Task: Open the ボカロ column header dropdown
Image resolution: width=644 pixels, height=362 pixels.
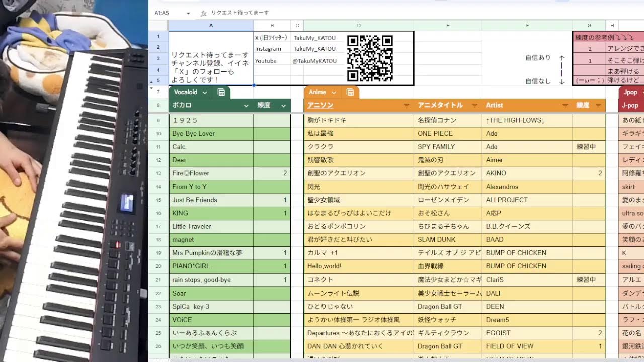Action: tap(246, 106)
